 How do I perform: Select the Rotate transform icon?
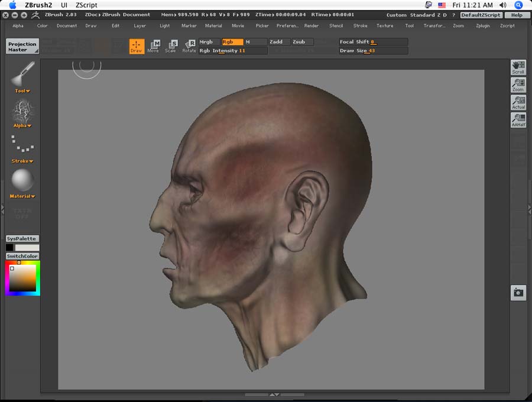(189, 46)
